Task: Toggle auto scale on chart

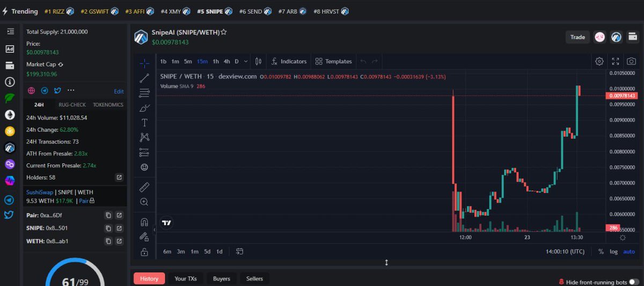Action: [x=629, y=252]
